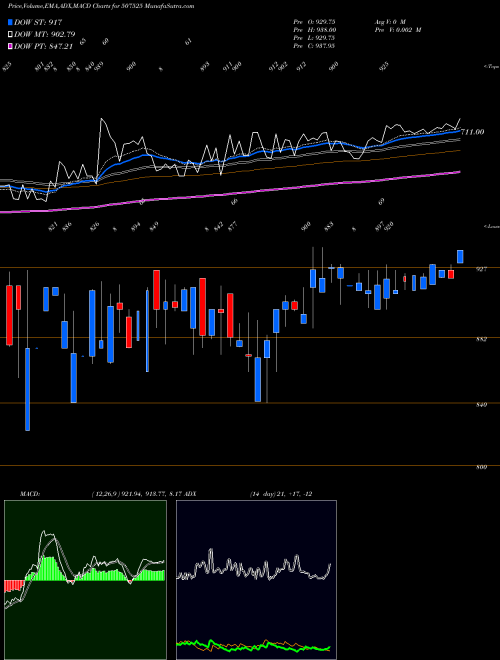Screen dimensions: 500x660
Task: Click the 'Pre O: 929.75' value
Action: tap(314, 22)
